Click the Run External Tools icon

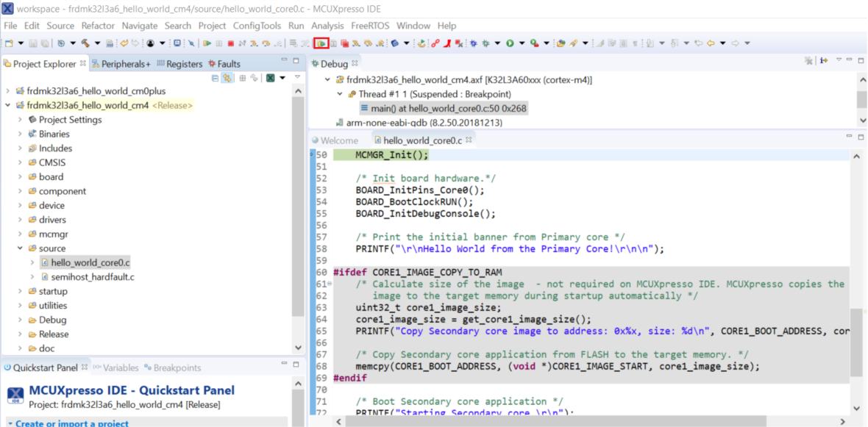(534, 43)
